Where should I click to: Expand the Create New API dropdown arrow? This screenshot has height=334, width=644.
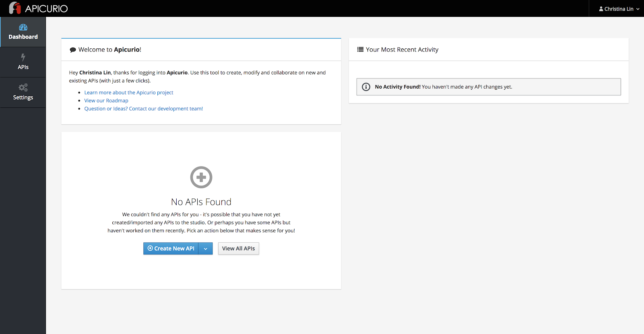(x=206, y=249)
